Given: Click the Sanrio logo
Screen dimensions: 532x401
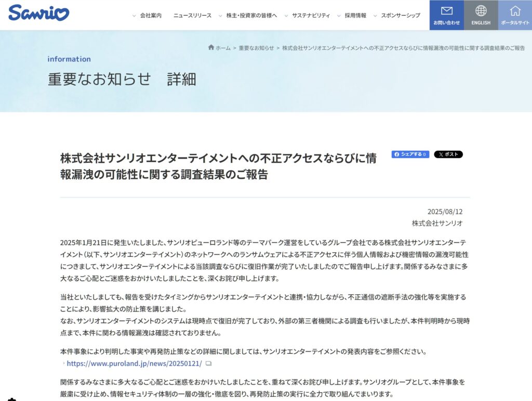Looking at the screenshot, I should 38,13.
